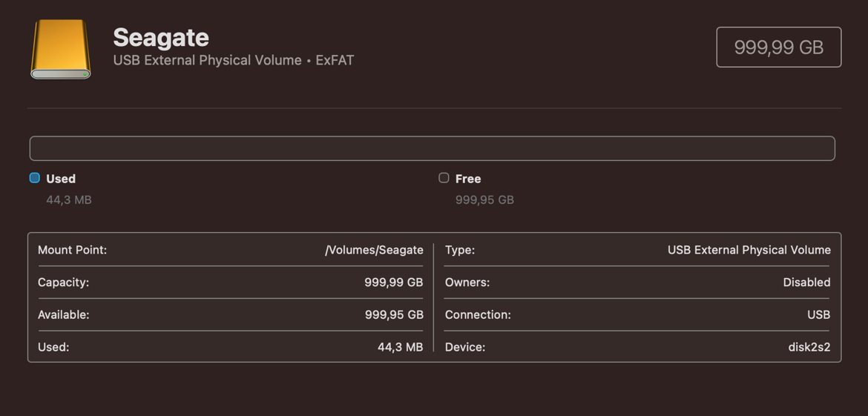The height and width of the screenshot is (416, 868).
Task: Click the orange Seagate drive icon
Action: [60, 49]
